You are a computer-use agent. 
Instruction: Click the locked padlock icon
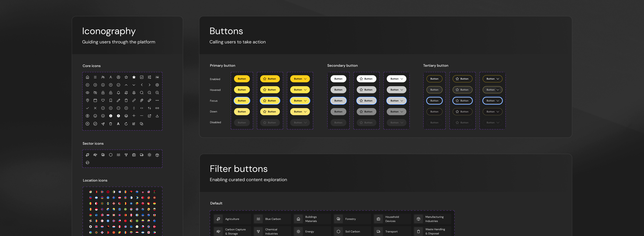coord(103,93)
